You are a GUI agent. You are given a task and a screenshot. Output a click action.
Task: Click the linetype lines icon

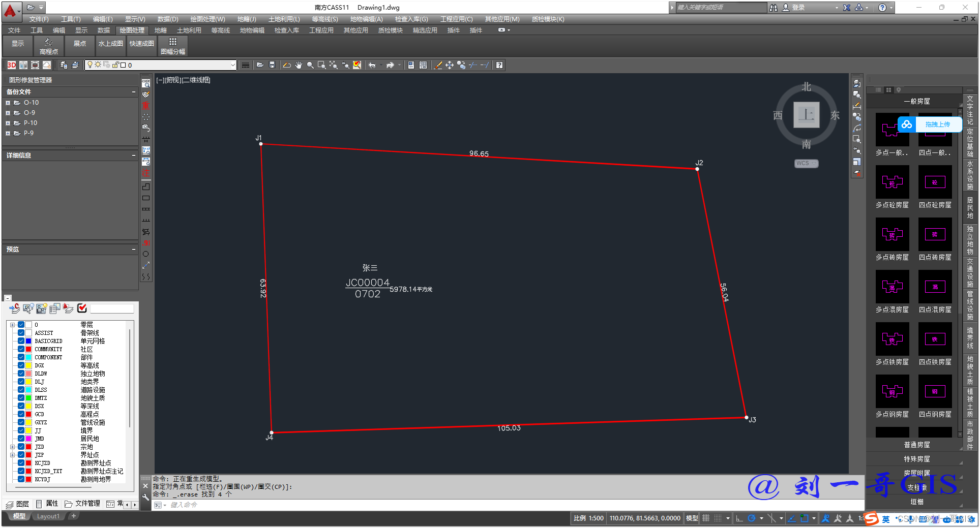click(x=245, y=65)
